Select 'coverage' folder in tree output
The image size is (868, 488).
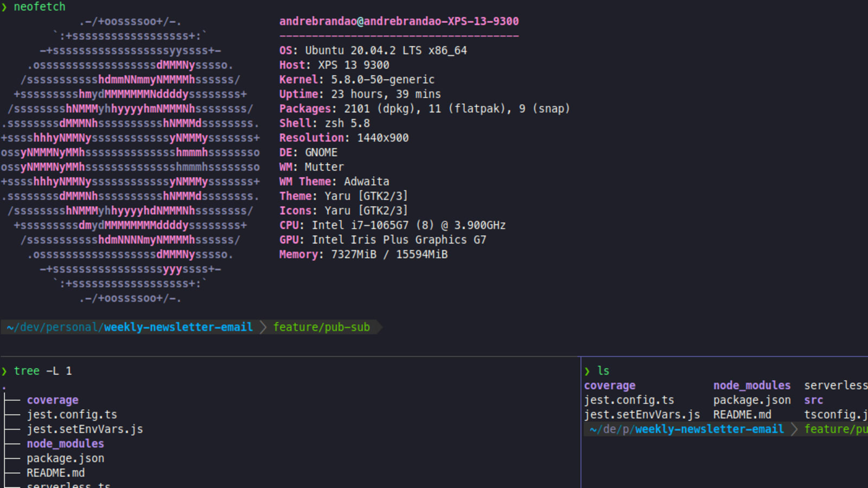tap(53, 400)
